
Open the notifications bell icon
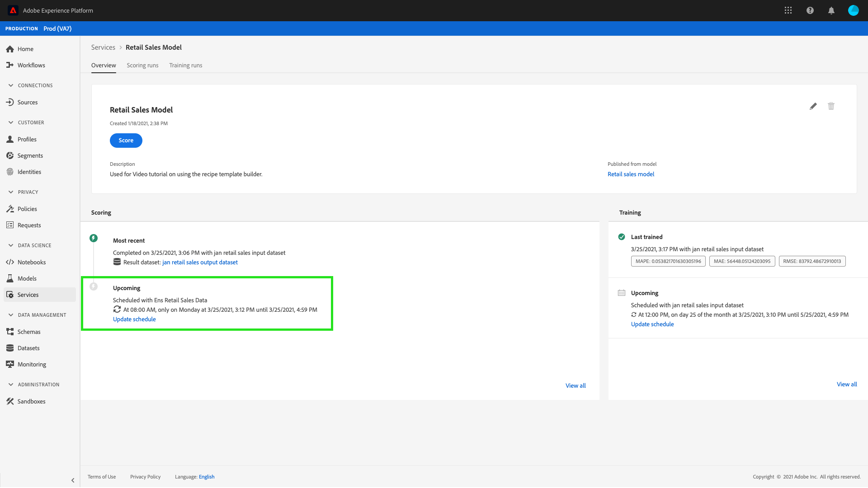(x=831, y=10)
